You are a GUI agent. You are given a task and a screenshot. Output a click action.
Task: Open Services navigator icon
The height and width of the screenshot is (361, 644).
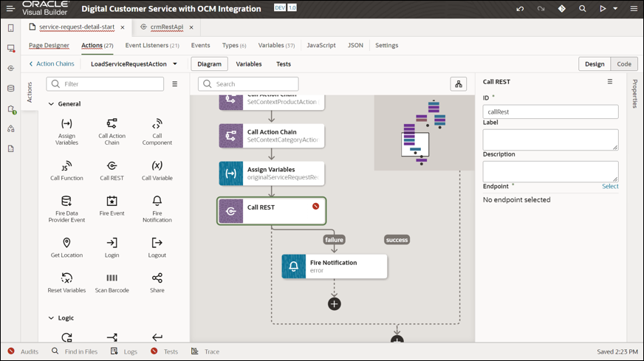(x=10, y=68)
